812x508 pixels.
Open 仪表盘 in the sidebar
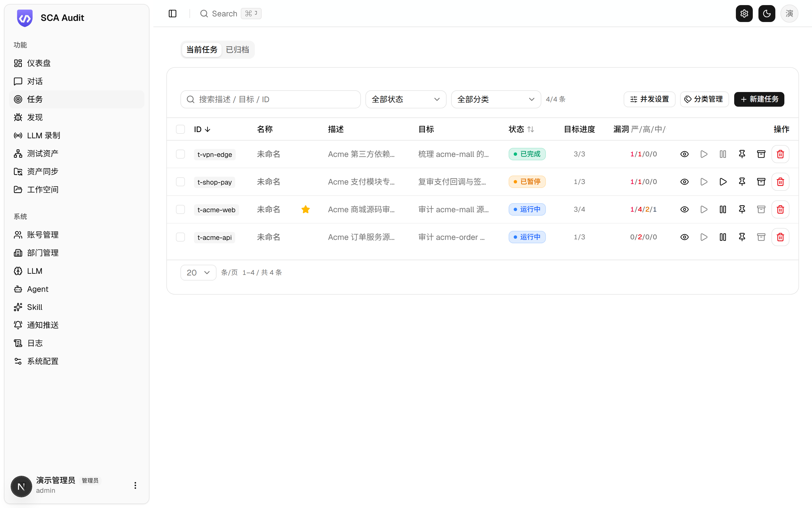(x=76, y=63)
